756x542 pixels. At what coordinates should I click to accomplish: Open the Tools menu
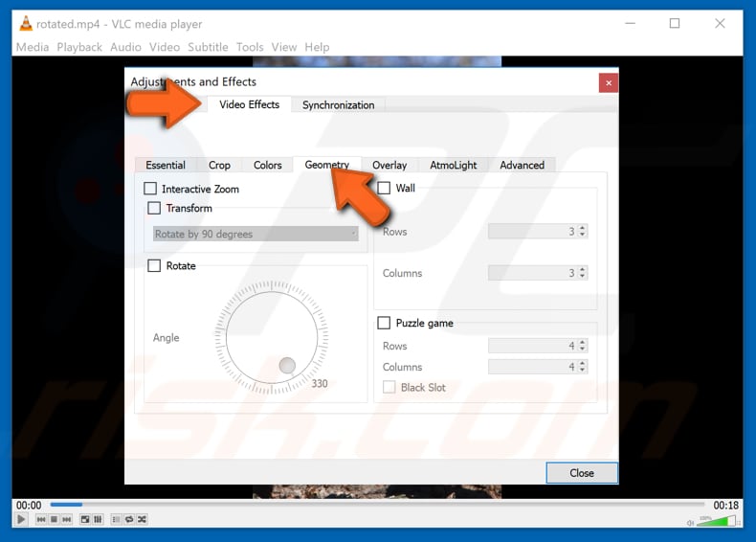pos(250,47)
